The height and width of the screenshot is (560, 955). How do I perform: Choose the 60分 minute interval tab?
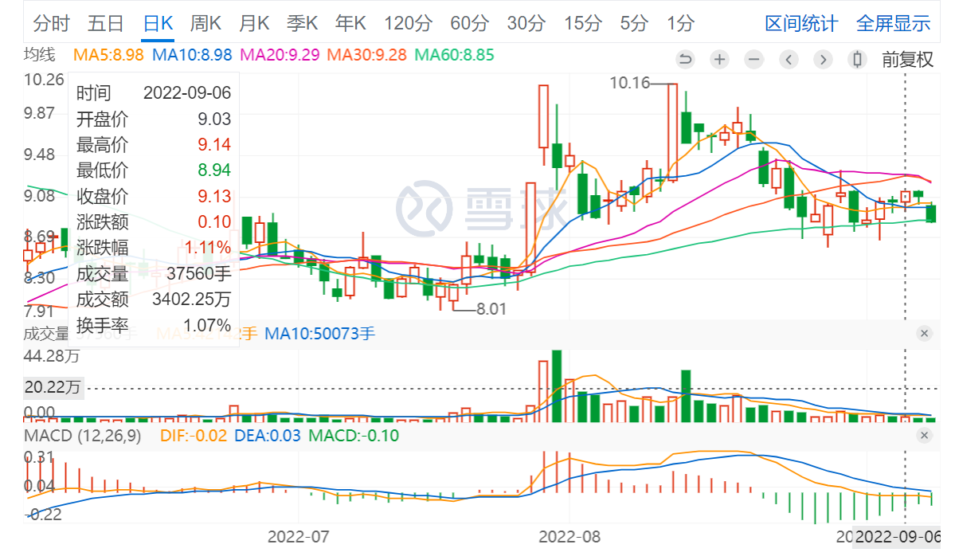pyautogui.click(x=468, y=23)
